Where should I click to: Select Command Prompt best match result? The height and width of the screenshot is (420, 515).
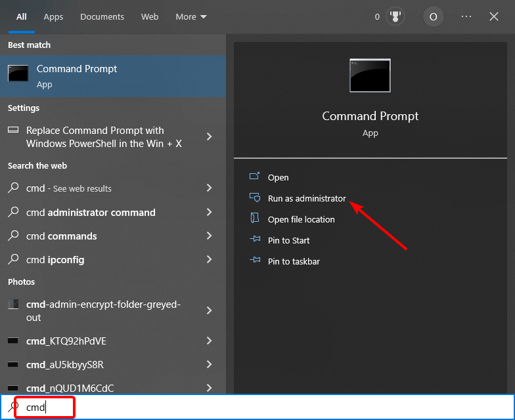coord(112,76)
